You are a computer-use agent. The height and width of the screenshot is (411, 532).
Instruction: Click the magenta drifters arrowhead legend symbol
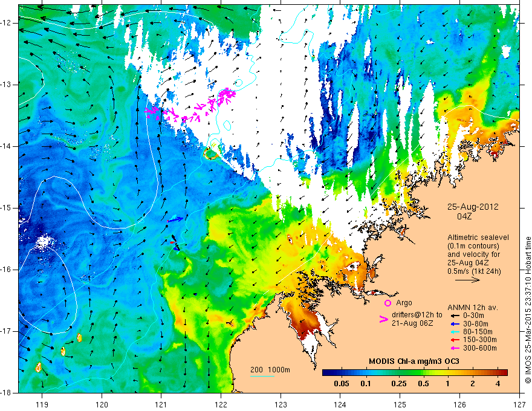tap(383, 319)
